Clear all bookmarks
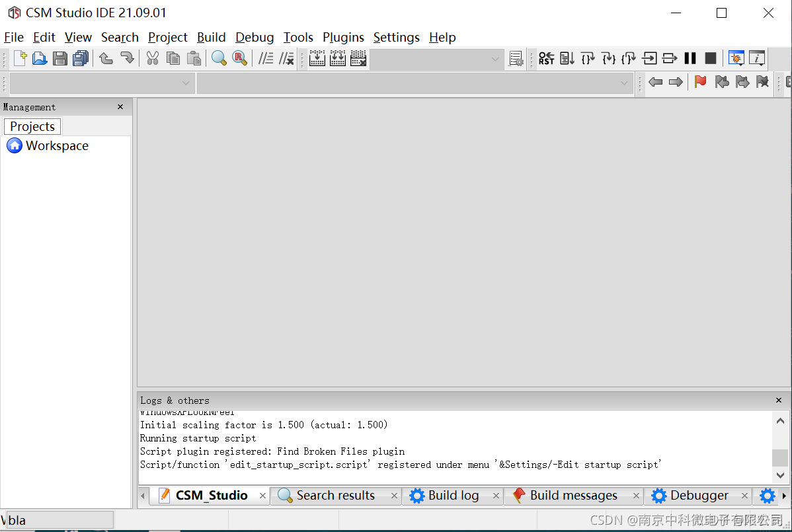This screenshot has height=532, width=792. tap(762, 82)
